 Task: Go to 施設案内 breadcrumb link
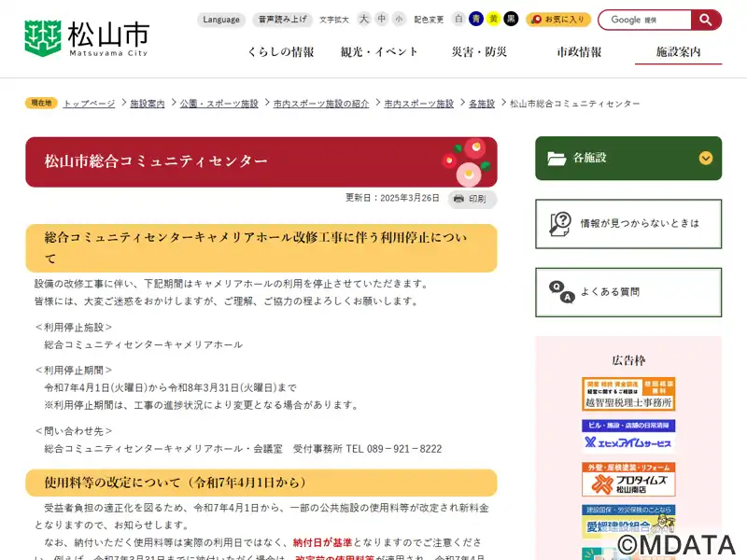tap(148, 104)
